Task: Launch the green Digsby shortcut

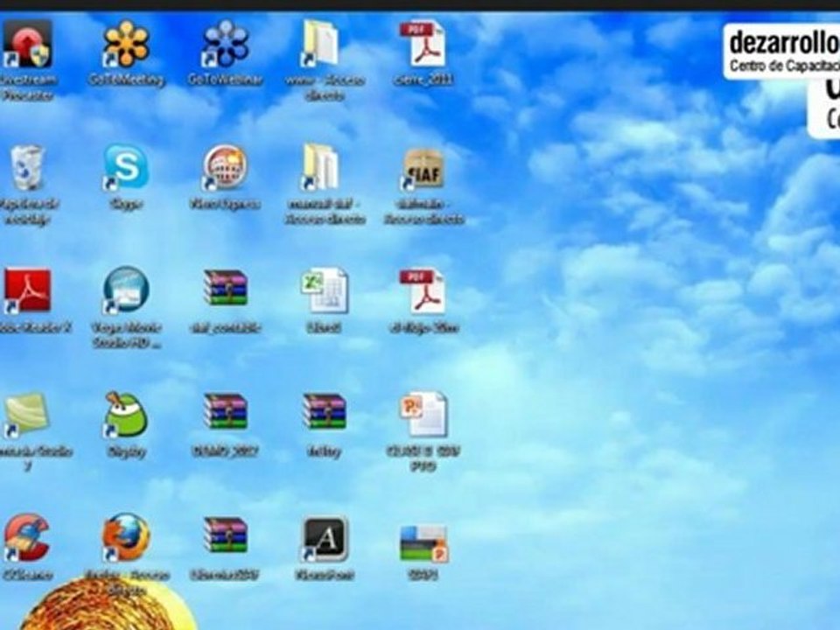Action: tap(126, 415)
